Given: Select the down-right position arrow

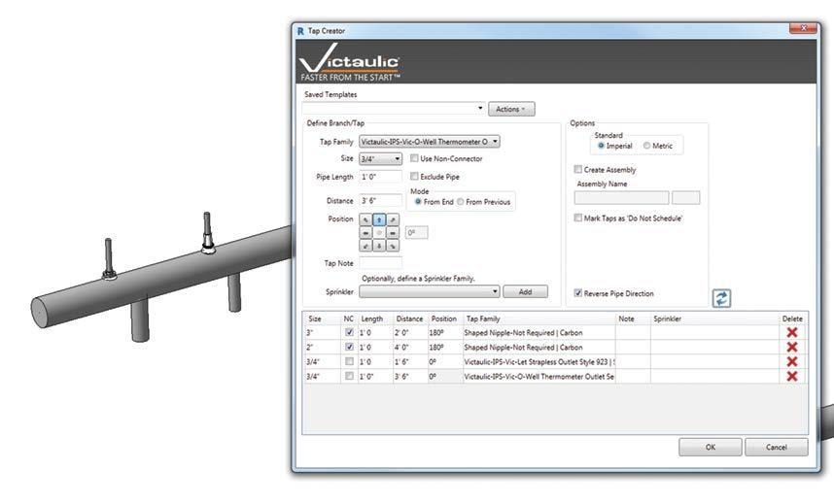Looking at the screenshot, I should coord(392,246).
